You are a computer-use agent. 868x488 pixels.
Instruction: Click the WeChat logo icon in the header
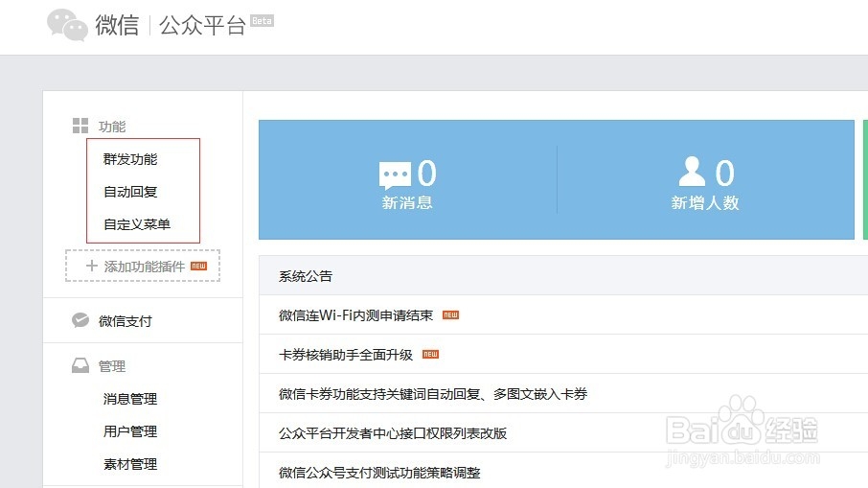point(67,25)
